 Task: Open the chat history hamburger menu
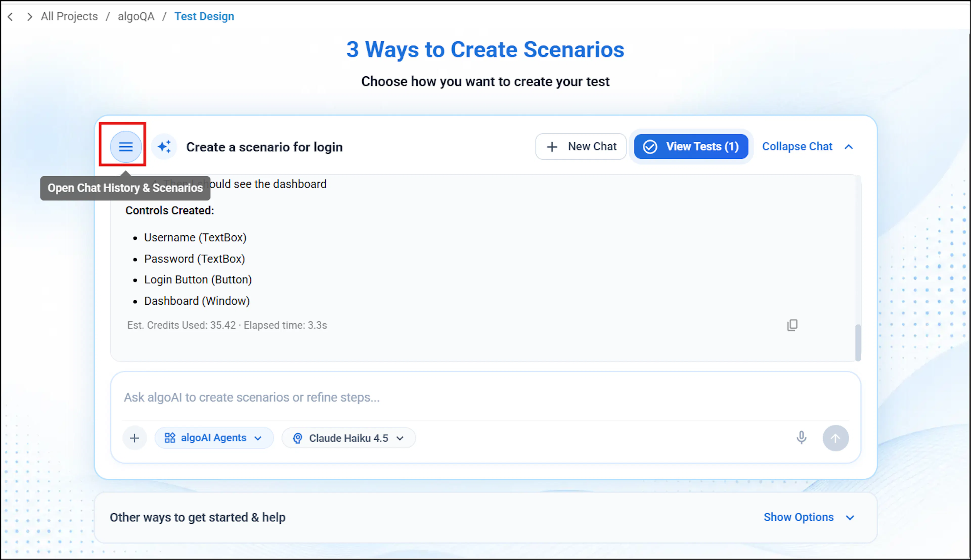(x=126, y=147)
